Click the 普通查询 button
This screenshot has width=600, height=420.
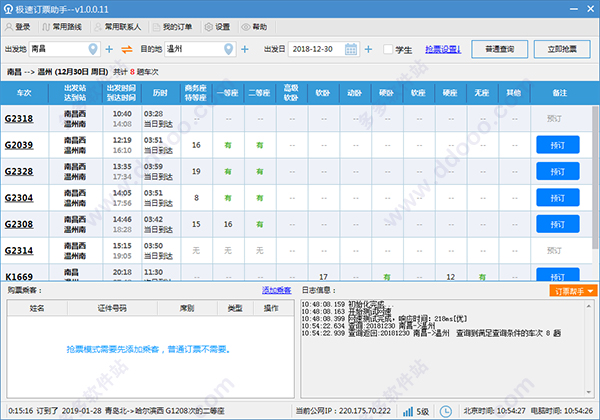pyautogui.click(x=499, y=49)
